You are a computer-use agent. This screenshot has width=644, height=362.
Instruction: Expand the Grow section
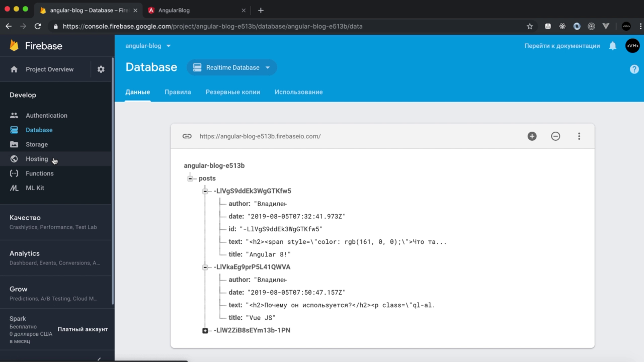click(x=55, y=294)
